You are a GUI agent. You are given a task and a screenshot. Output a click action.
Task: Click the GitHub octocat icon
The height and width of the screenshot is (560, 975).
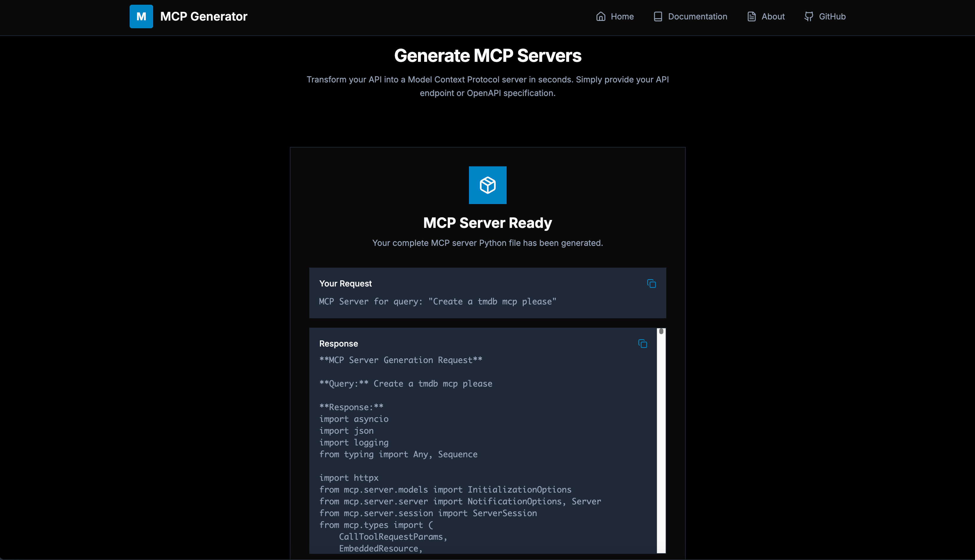808,16
